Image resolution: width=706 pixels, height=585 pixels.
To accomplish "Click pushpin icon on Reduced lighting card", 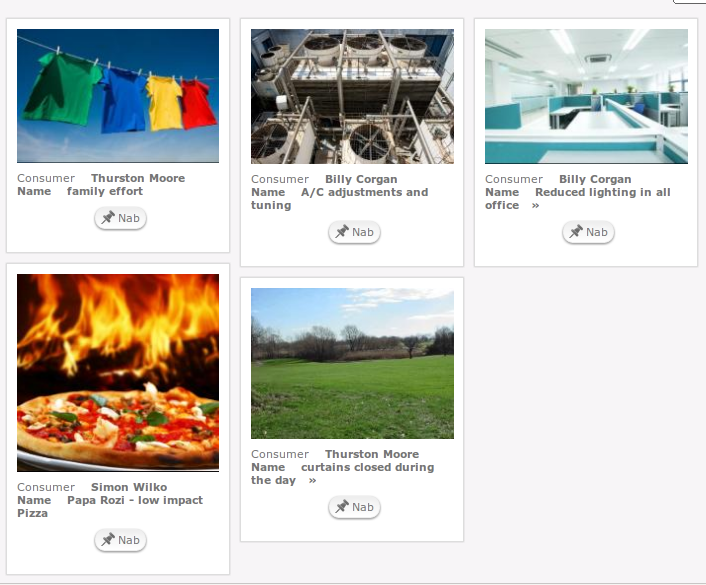I will point(576,232).
